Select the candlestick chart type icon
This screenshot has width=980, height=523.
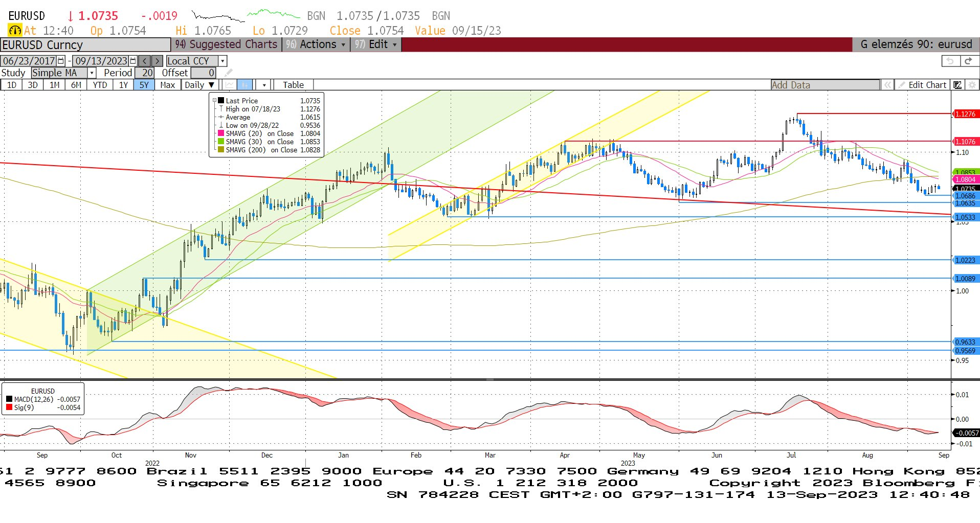pyautogui.click(x=245, y=85)
